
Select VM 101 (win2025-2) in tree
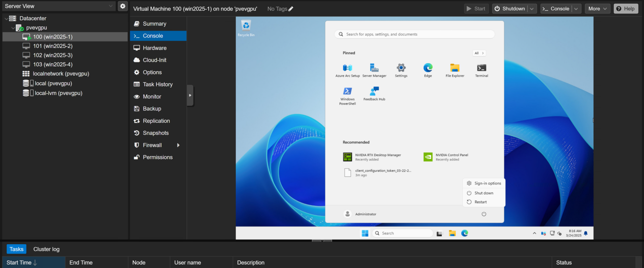(65, 46)
